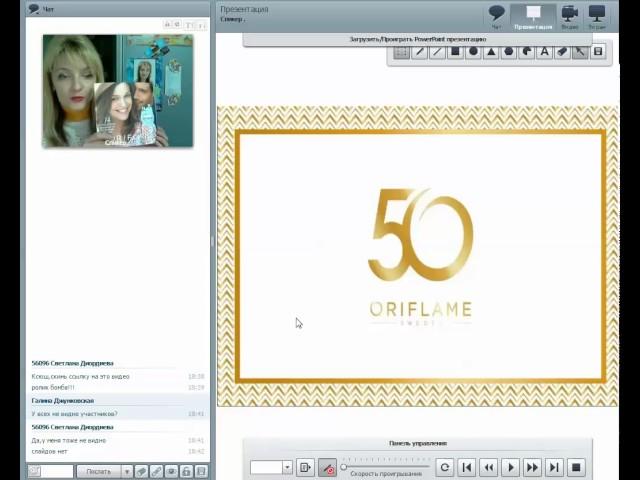Click the message 'ролик бомба!!!'
Screen dimensions: 640x480
tap(53, 387)
